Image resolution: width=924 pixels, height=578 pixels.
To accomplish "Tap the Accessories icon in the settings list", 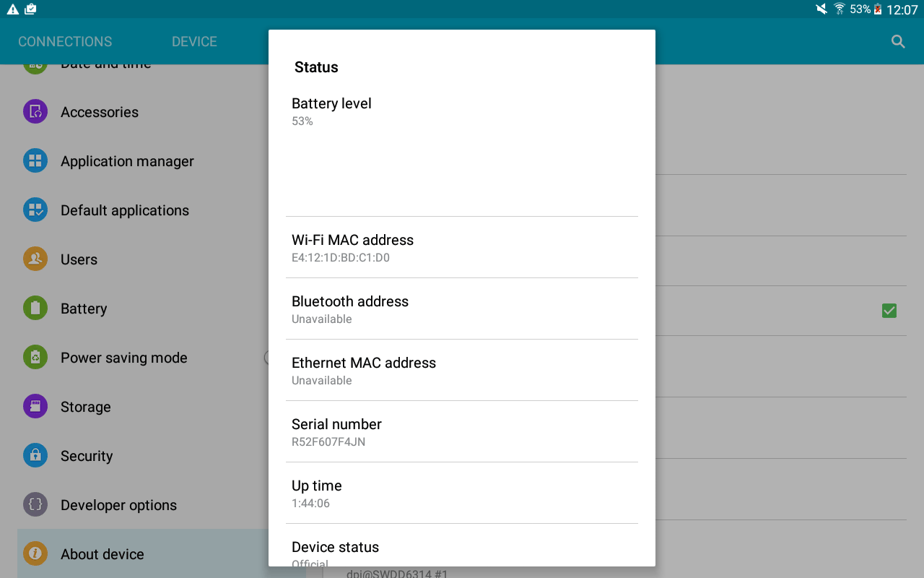I will [35, 111].
